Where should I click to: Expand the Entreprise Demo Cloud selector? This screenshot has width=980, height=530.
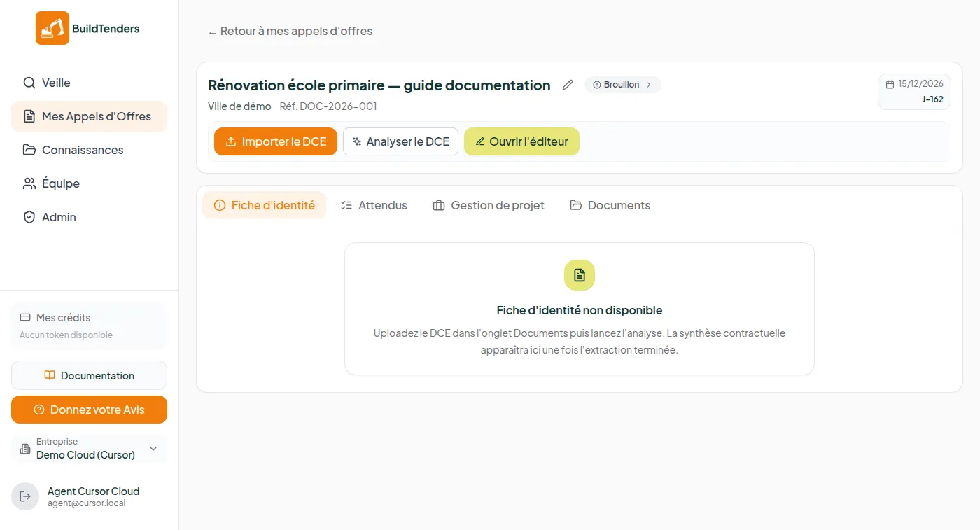(x=89, y=449)
